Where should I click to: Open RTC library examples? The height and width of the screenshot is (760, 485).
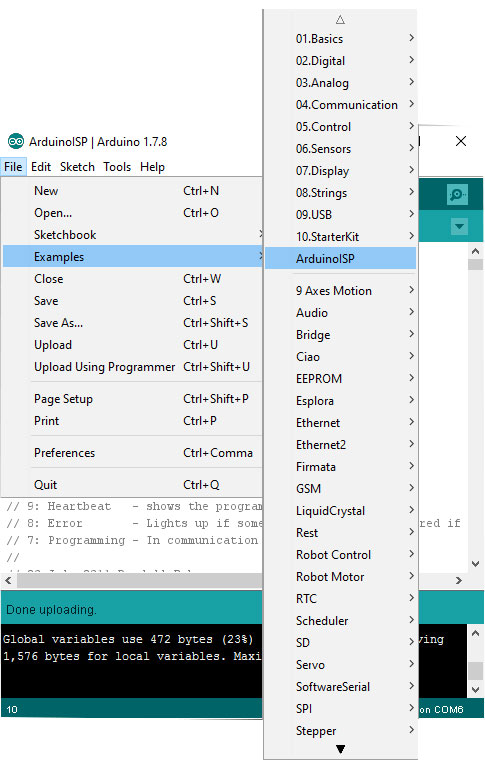pos(341,599)
